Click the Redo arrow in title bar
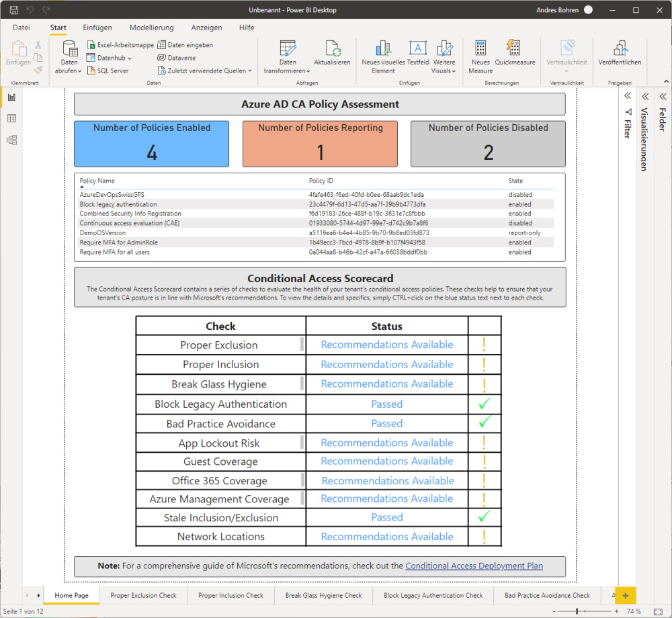The width and height of the screenshot is (672, 618). click(46, 10)
